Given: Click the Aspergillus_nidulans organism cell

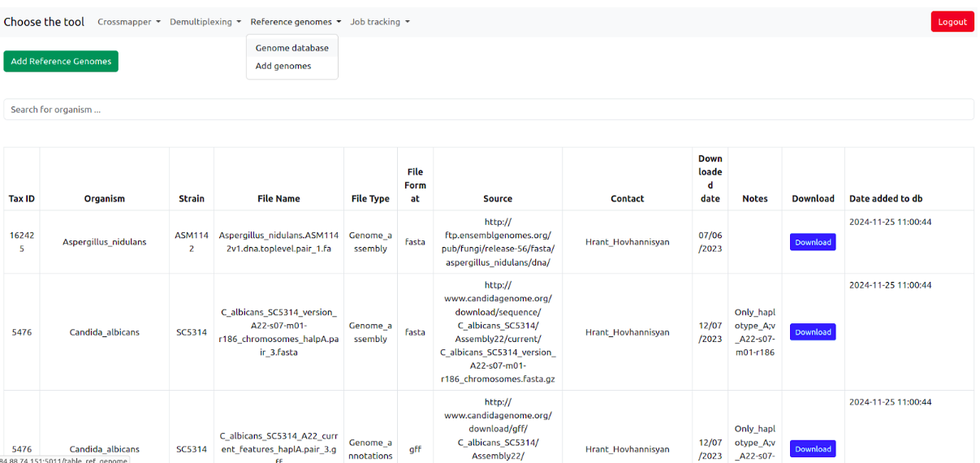Looking at the screenshot, I should point(104,242).
